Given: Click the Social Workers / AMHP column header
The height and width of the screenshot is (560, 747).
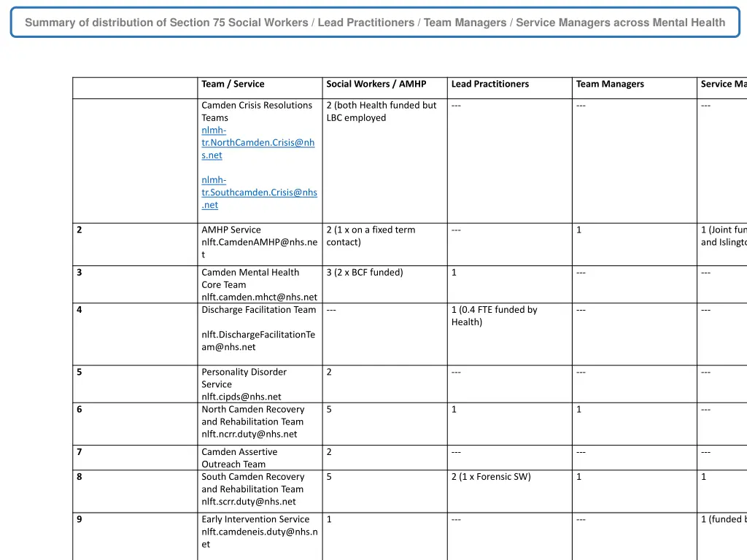Looking at the screenshot, I should pos(376,84).
